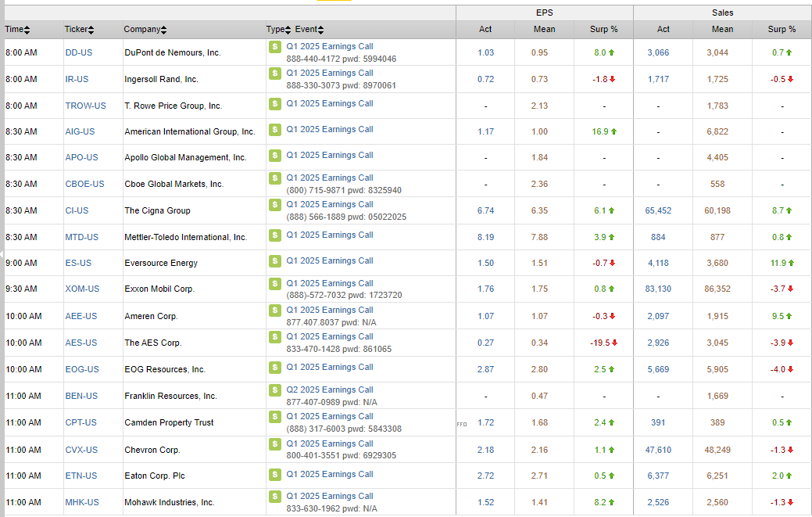Viewport: 812px width, 517px height.
Task: Click the earnings icon for Ameren Corp.
Action: 275,311
